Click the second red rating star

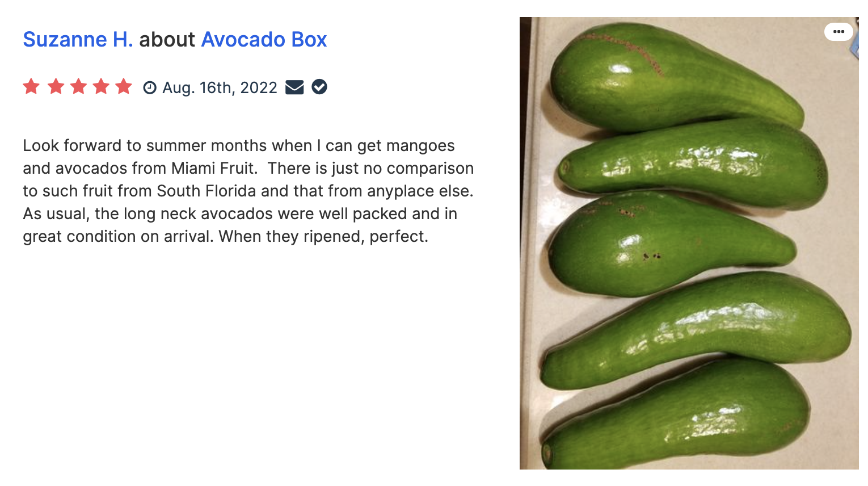(56, 87)
